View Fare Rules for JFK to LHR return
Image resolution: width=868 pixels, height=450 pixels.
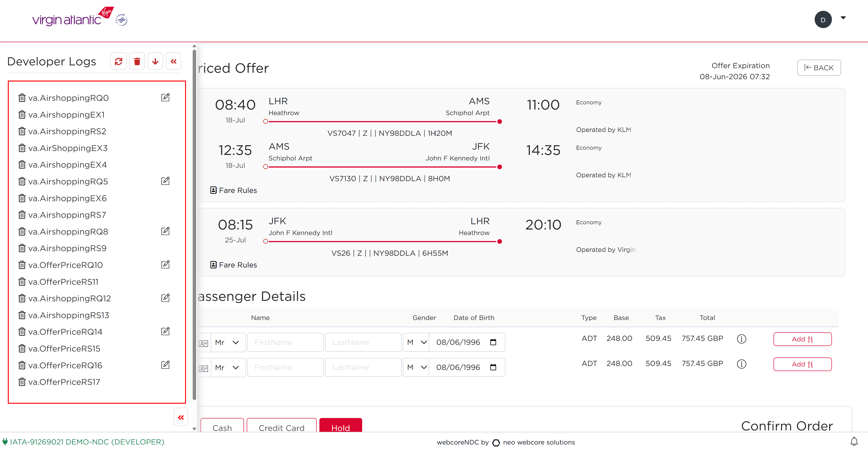(x=234, y=265)
